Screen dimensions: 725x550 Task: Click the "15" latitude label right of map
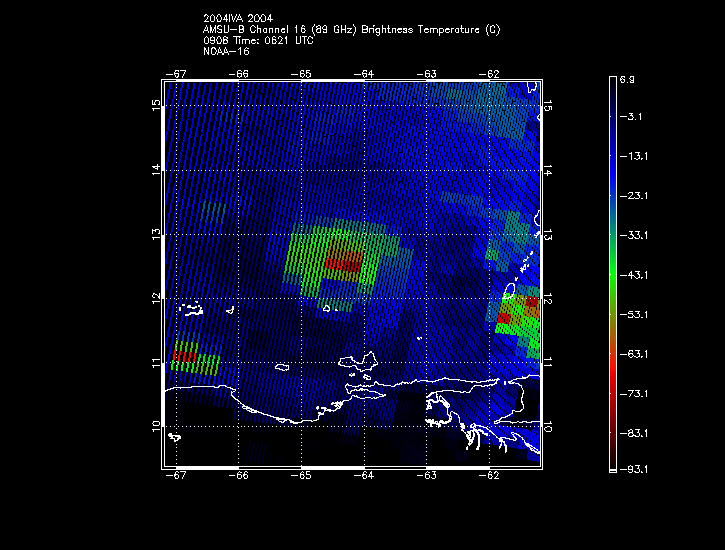point(548,105)
